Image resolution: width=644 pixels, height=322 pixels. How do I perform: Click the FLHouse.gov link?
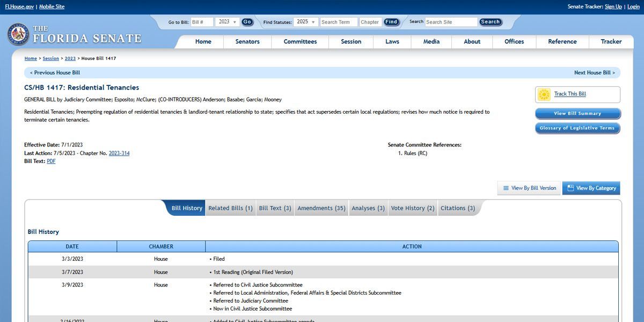click(19, 6)
